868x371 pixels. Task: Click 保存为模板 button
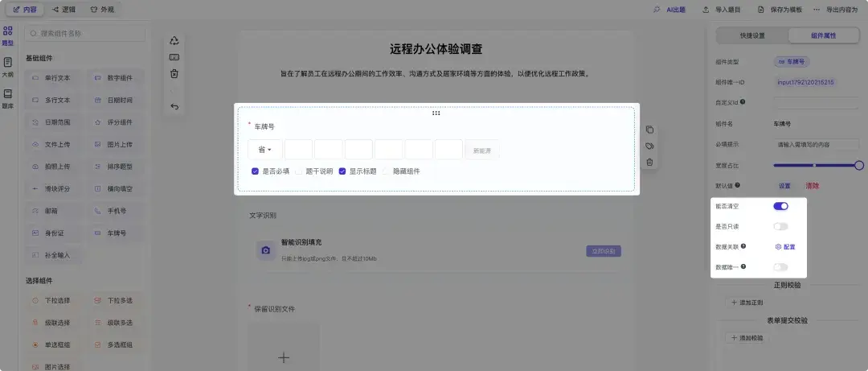tap(780, 10)
